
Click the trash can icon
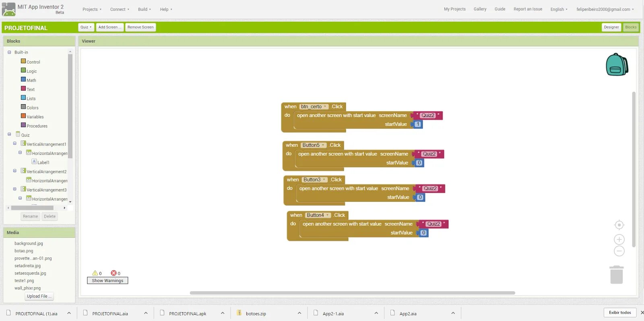(x=616, y=275)
